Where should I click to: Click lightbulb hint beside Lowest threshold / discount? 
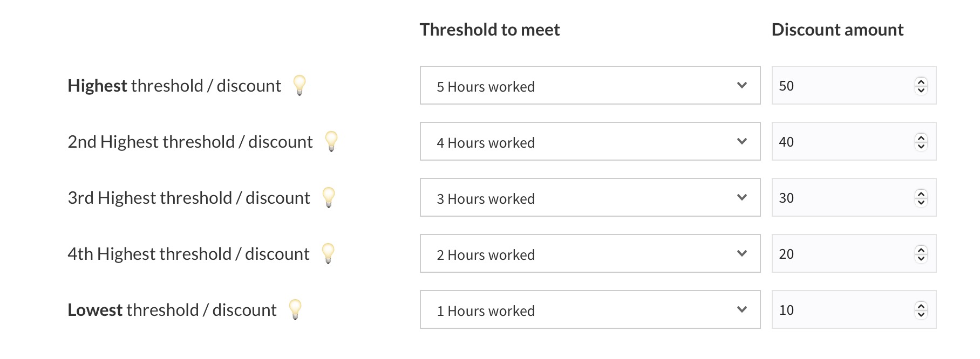pos(295,309)
